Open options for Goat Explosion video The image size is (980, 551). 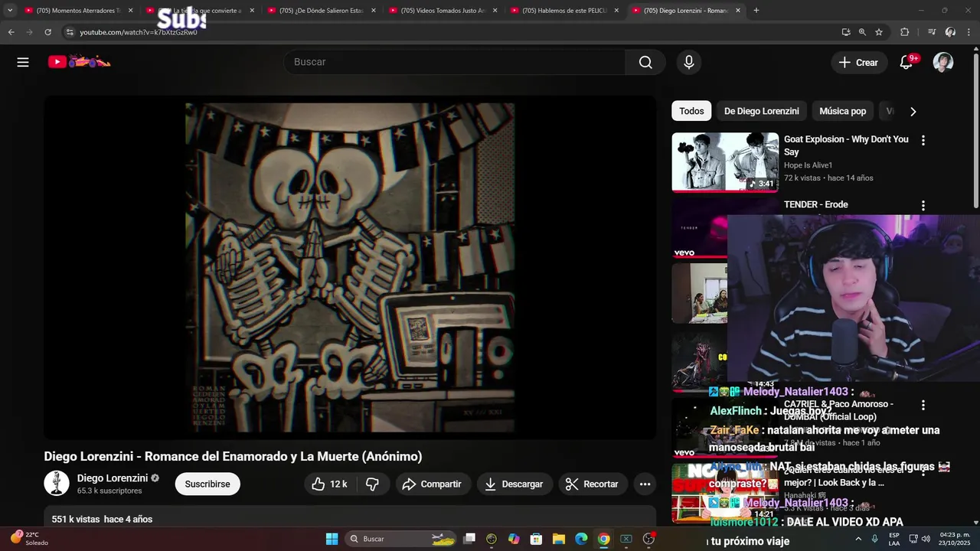click(x=923, y=140)
